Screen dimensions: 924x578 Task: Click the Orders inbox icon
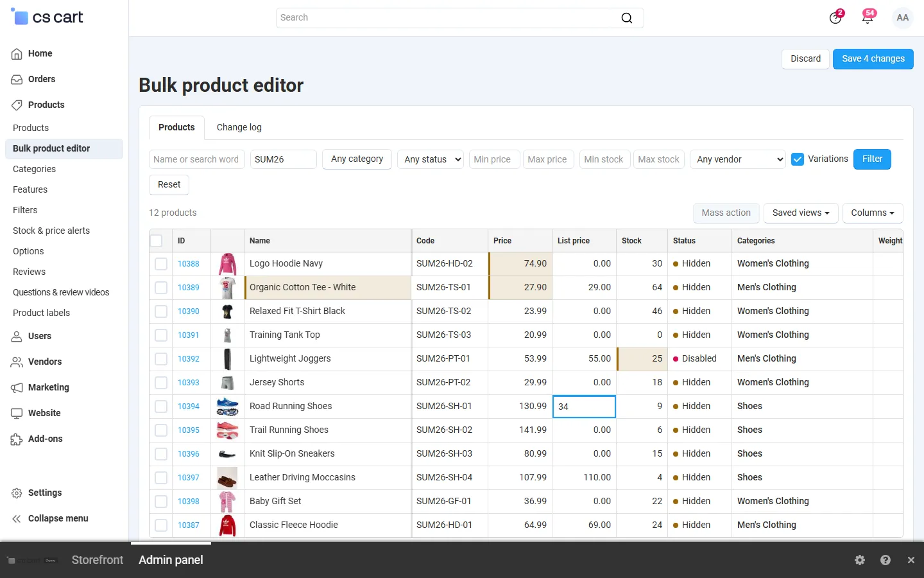tap(17, 80)
